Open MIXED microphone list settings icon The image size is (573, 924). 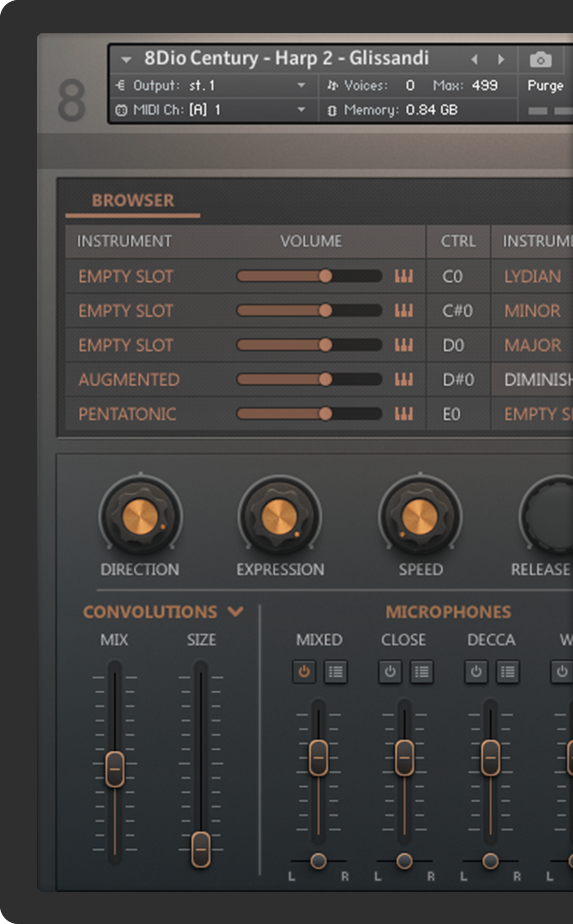(x=336, y=672)
